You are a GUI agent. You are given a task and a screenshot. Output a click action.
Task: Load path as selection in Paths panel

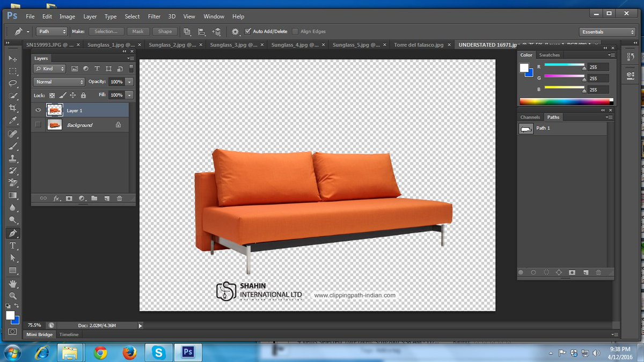pos(546,272)
